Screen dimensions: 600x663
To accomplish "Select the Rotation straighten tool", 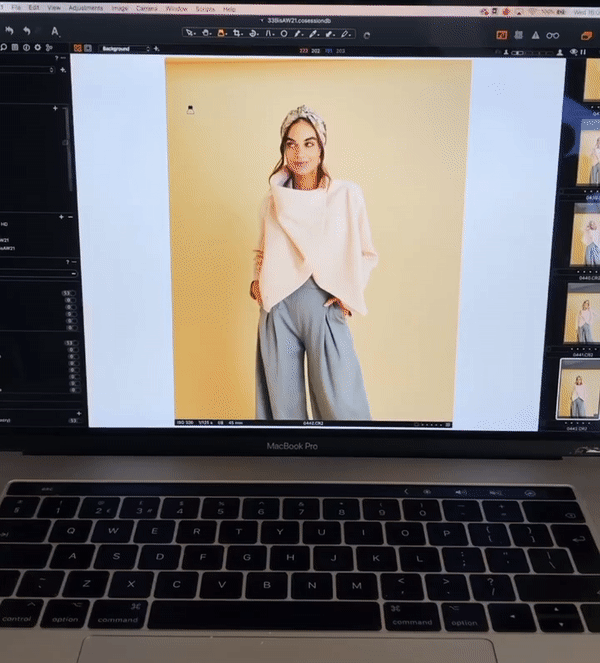I will pyautogui.click(x=253, y=33).
